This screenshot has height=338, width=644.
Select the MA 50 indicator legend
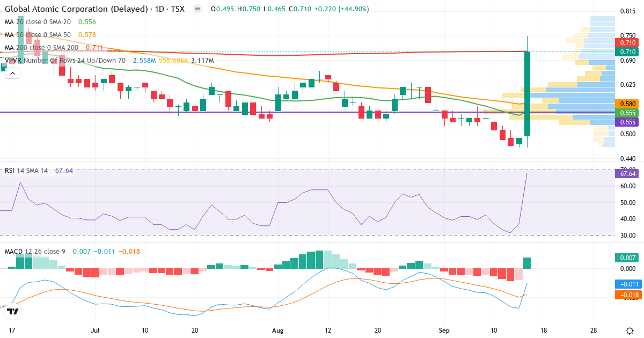point(37,34)
